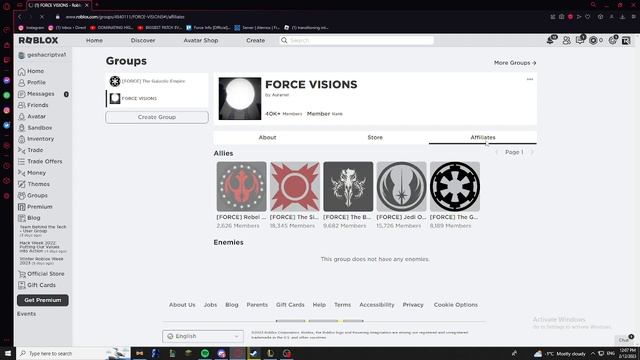Open the Windows Start menu
Viewport: 640px width, 360px height.
coord(8,353)
